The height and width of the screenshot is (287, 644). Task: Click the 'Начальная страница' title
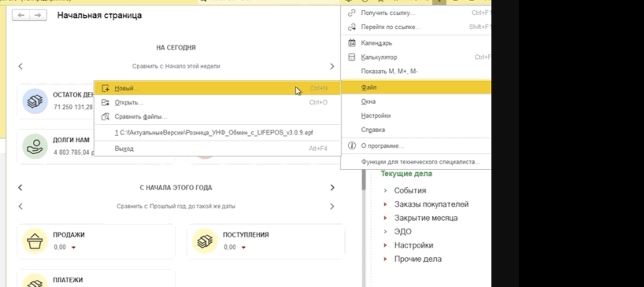point(99,15)
